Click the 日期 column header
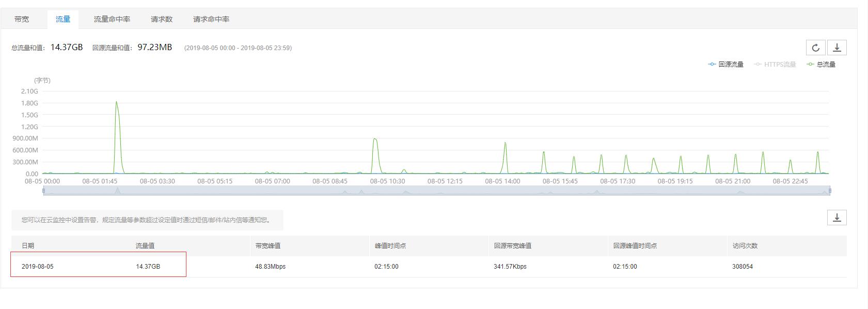This screenshot has width=868, height=309. 28,246
